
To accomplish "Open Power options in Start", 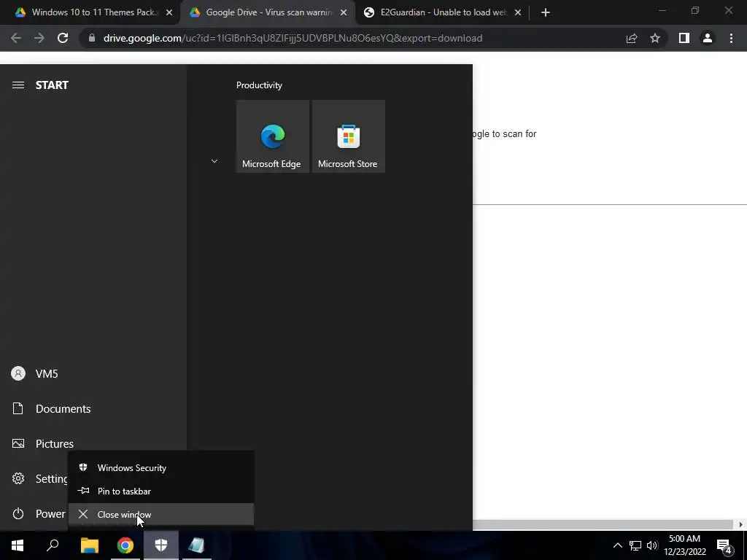I will tap(34, 514).
